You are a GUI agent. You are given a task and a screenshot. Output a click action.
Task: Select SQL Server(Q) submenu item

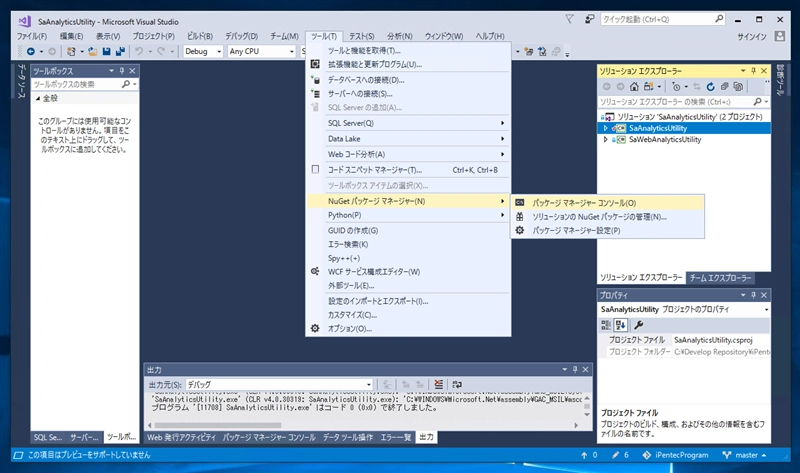coord(408,123)
